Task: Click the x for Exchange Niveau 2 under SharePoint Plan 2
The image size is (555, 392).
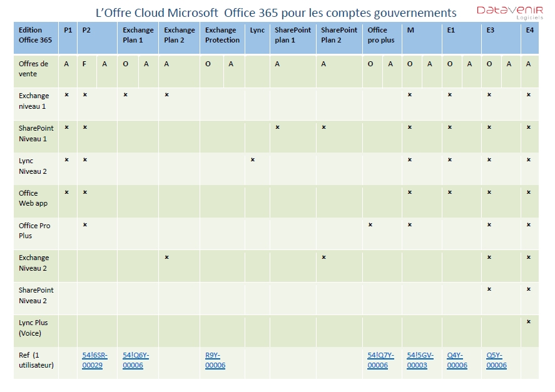Action: click(x=324, y=258)
